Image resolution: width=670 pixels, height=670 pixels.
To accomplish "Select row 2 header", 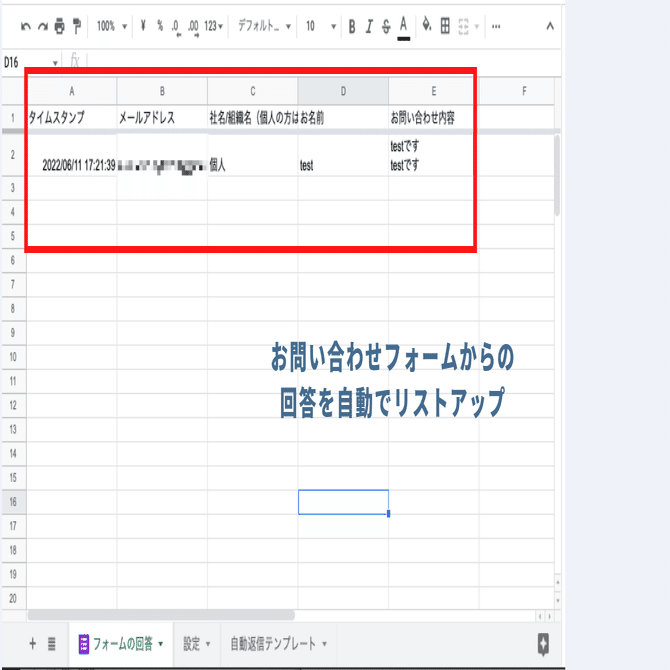I will pos(13,155).
